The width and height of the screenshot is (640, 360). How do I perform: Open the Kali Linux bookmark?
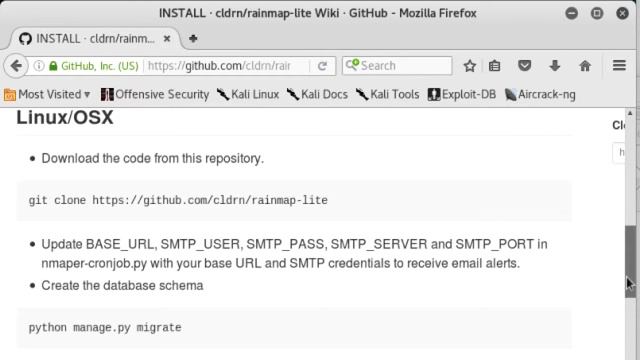click(248, 94)
